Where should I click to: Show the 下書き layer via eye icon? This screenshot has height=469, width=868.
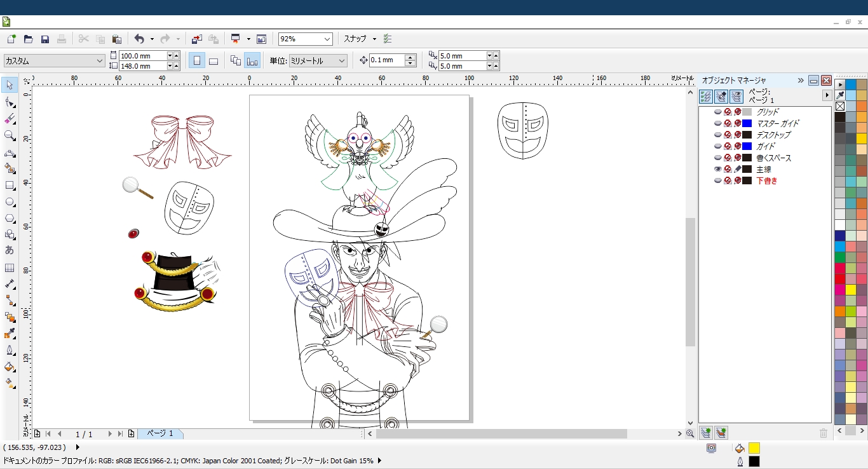(x=718, y=180)
